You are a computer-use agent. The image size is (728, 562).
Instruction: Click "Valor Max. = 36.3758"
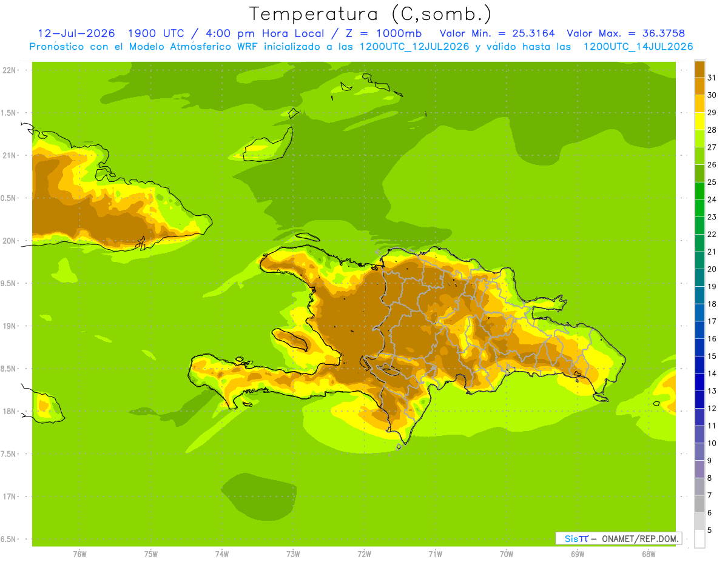pyautogui.click(x=625, y=33)
